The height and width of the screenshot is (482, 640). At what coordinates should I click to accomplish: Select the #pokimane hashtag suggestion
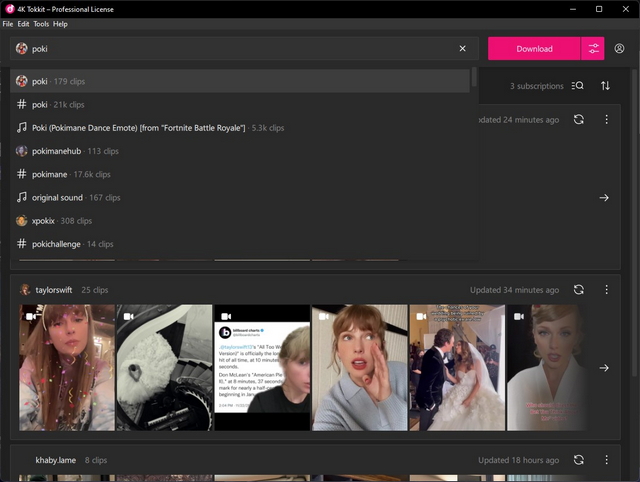tap(240, 174)
